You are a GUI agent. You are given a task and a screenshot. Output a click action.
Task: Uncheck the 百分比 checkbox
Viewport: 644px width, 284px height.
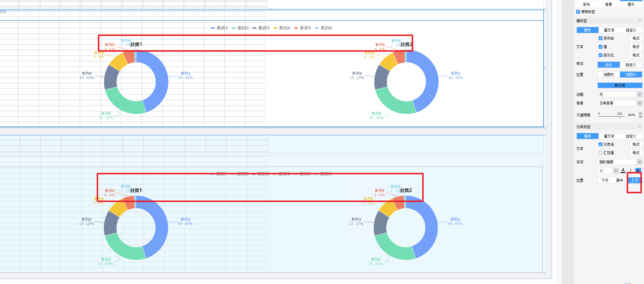(600, 55)
